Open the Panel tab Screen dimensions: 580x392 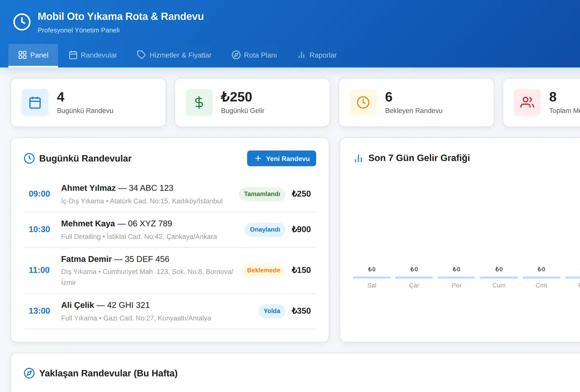click(33, 55)
